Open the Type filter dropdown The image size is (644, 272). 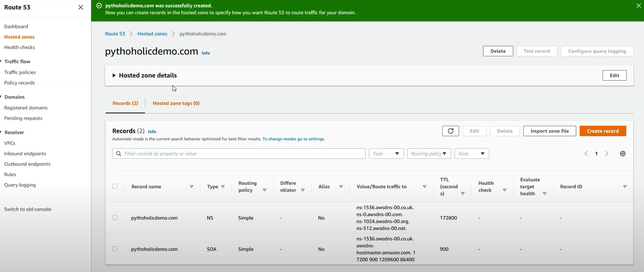tap(386, 154)
